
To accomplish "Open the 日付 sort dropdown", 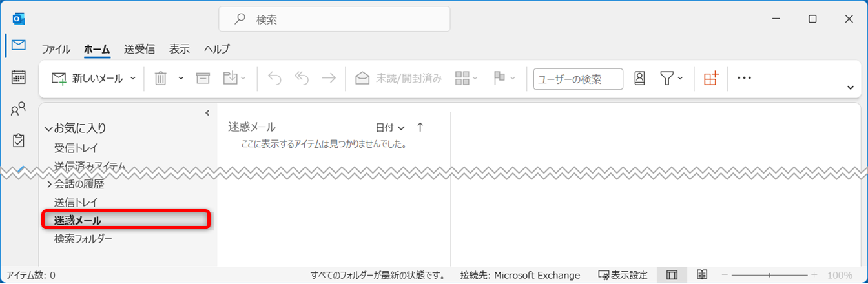I will click(x=390, y=128).
